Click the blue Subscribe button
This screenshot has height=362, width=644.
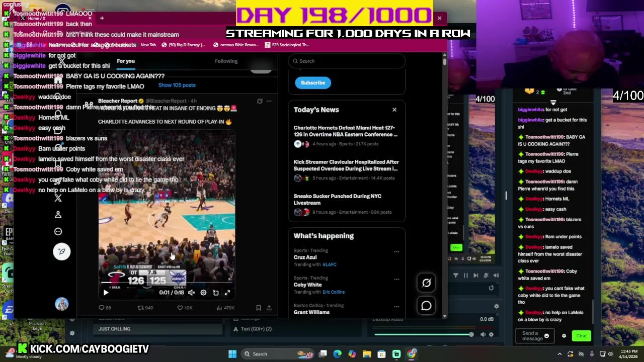[313, 82]
